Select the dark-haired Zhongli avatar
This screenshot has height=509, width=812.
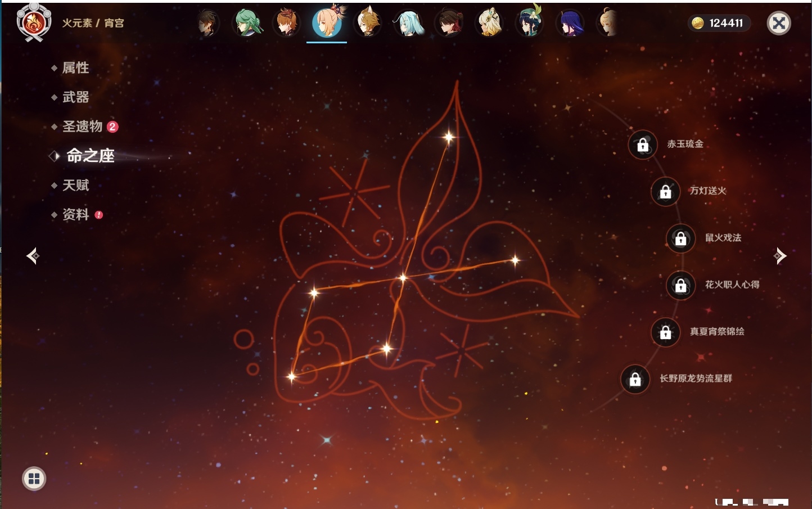pos(207,23)
